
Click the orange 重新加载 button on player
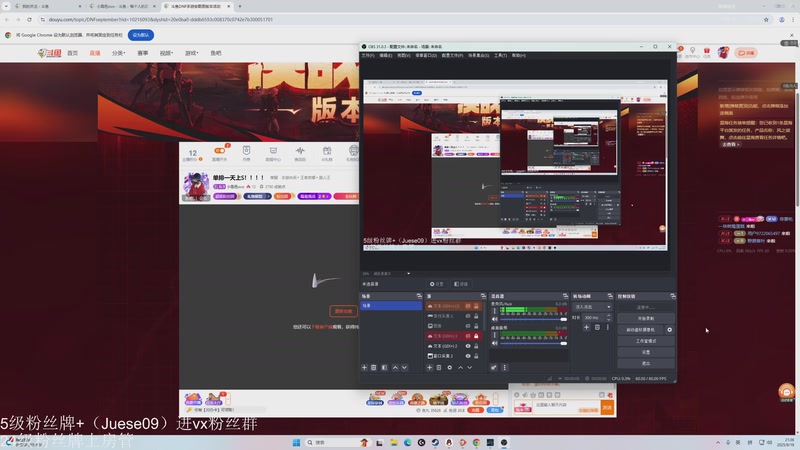point(343,311)
